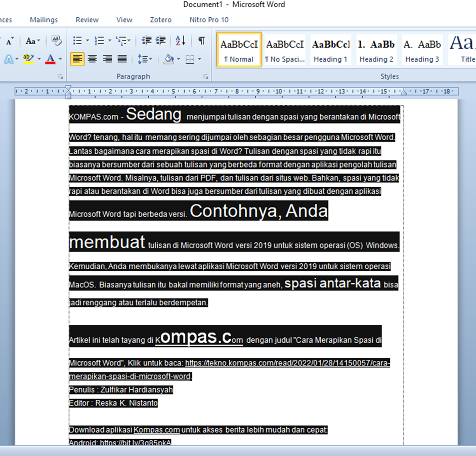The width and height of the screenshot is (476, 456).
Task: Apply the red font color
Action: (51, 59)
